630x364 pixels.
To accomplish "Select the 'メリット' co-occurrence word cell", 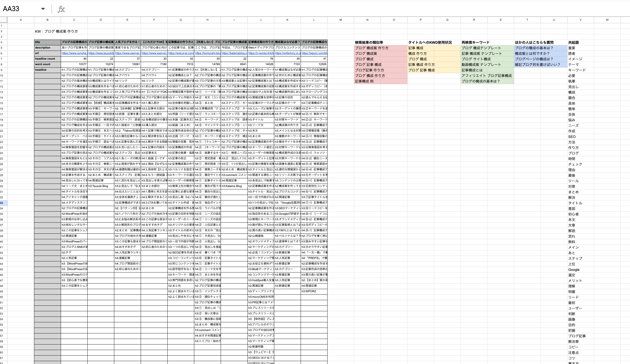I will [x=581, y=281].
